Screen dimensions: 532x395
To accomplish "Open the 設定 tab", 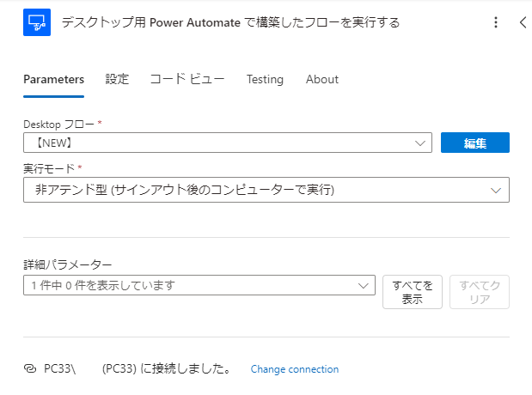I will click(x=117, y=79).
